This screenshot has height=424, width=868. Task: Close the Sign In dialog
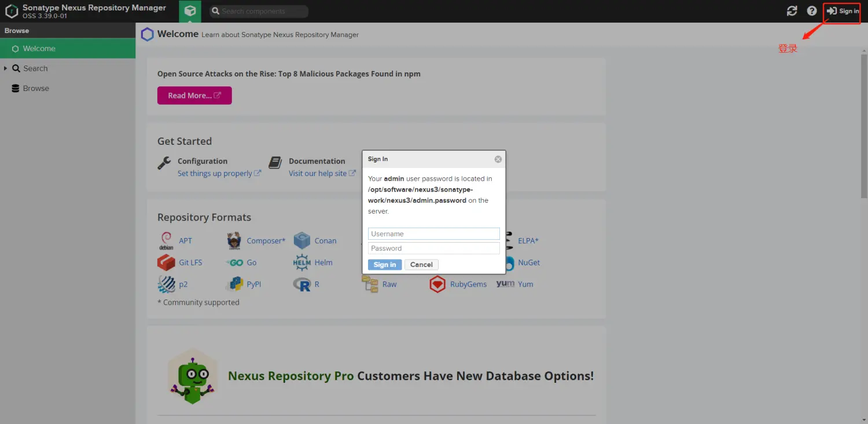pos(498,159)
